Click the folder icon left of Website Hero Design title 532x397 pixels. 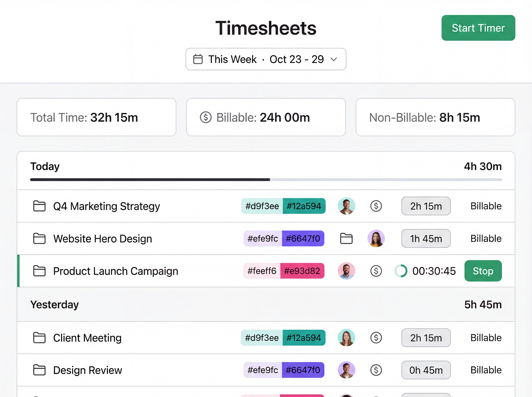pyautogui.click(x=39, y=238)
